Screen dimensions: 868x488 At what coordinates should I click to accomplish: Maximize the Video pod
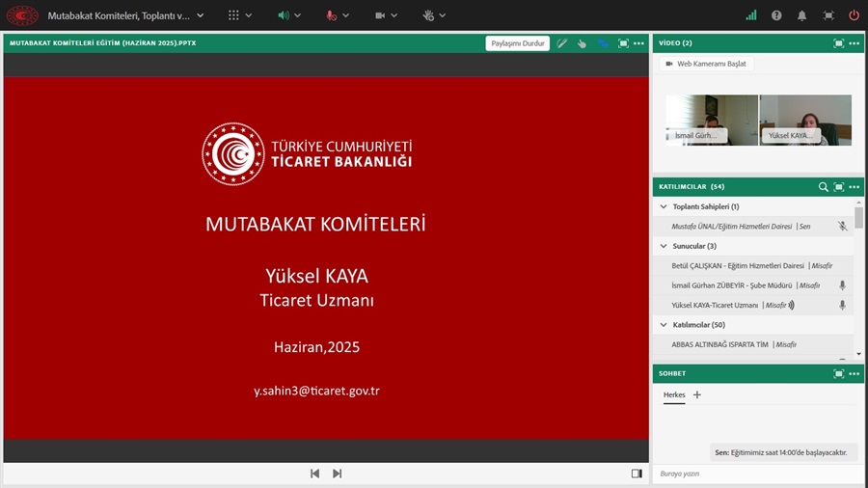(x=839, y=43)
